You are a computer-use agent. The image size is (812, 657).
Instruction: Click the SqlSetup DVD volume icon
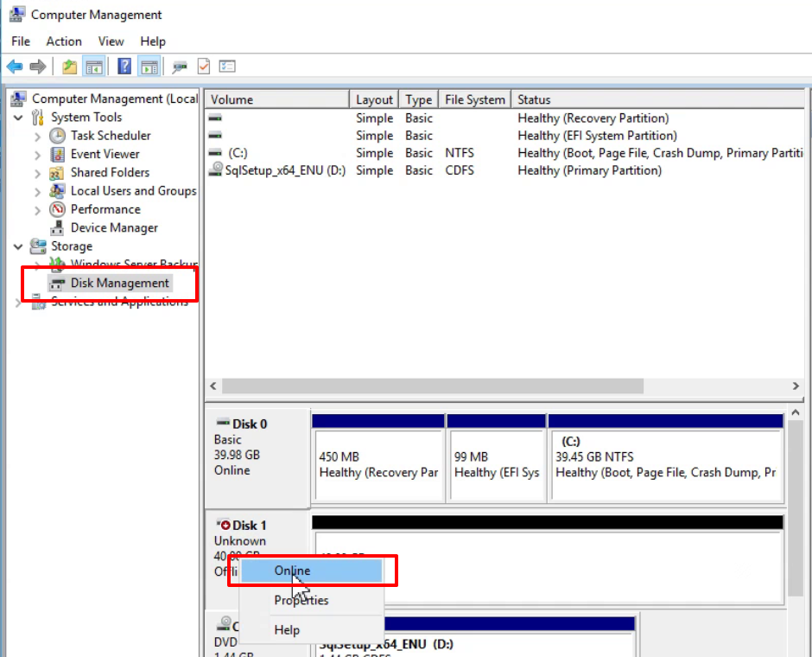215,169
